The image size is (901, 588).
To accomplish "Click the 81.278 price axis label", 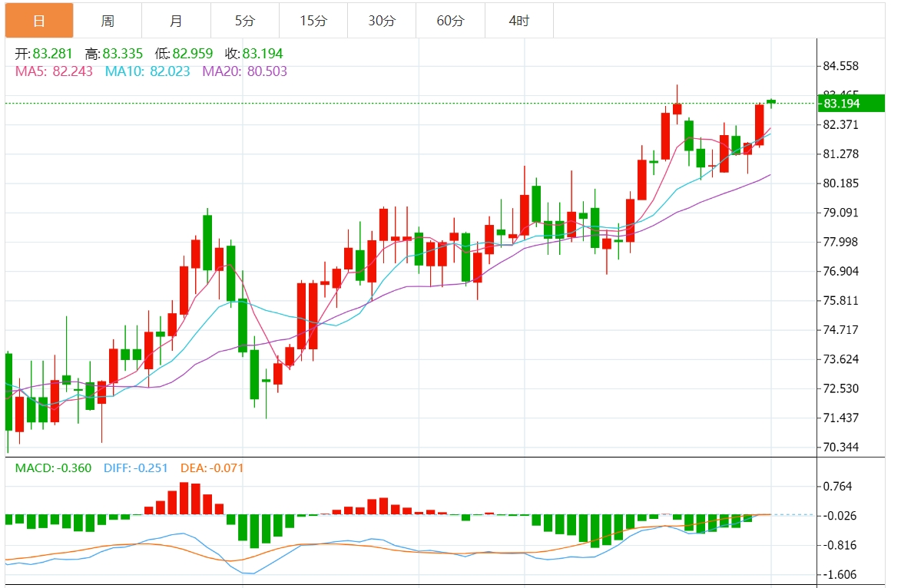I will point(840,154).
